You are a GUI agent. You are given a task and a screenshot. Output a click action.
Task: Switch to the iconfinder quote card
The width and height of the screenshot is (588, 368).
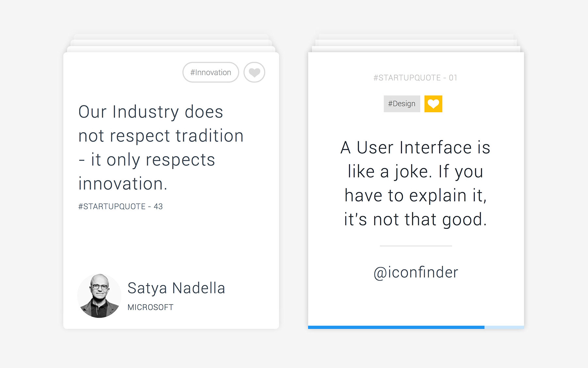click(x=415, y=183)
